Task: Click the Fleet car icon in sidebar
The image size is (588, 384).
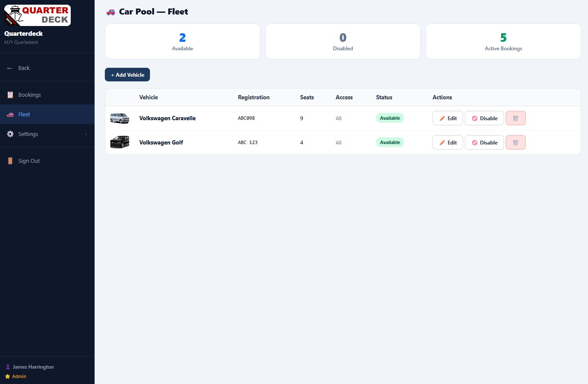Action: coord(10,115)
